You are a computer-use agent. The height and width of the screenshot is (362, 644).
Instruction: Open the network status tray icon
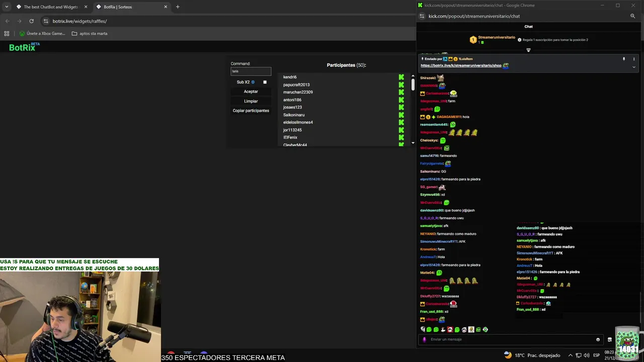click(x=578, y=355)
